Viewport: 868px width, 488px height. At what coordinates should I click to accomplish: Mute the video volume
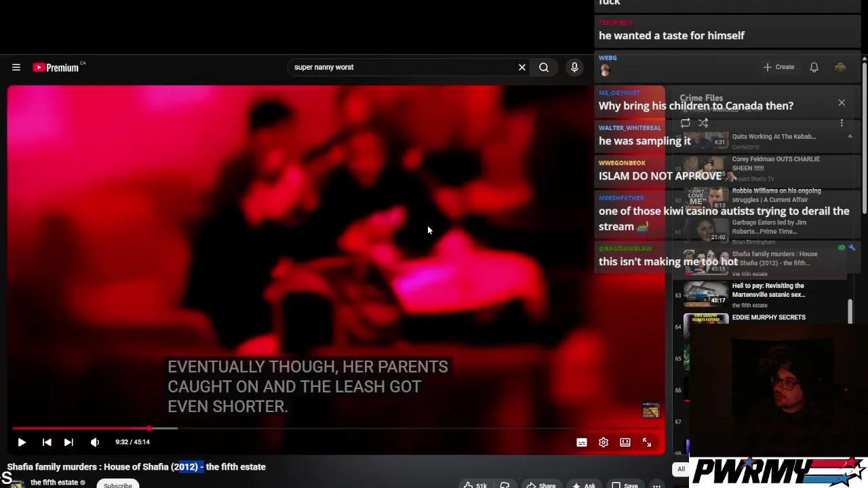pyautogui.click(x=95, y=442)
